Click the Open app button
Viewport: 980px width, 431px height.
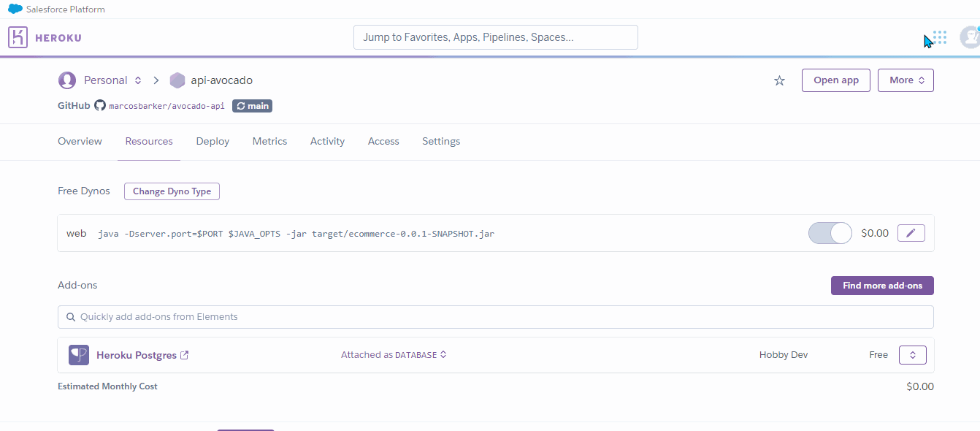coord(836,80)
